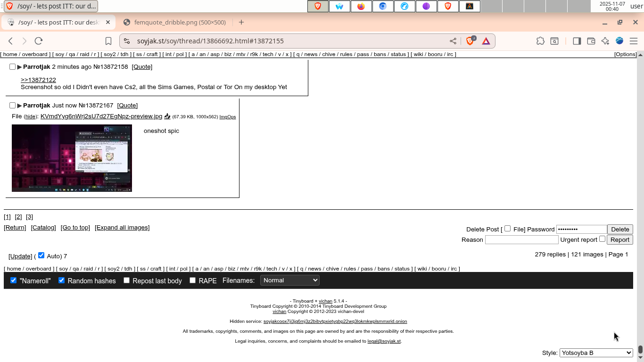Bookmark this page with the bookmark icon

(x=108, y=41)
